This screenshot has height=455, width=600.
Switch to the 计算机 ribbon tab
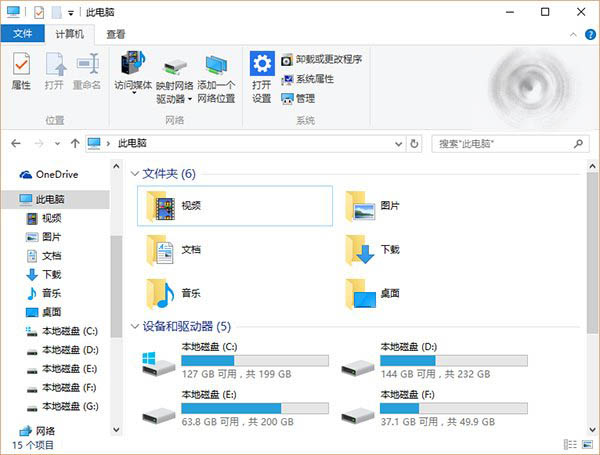[x=69, y=34]
